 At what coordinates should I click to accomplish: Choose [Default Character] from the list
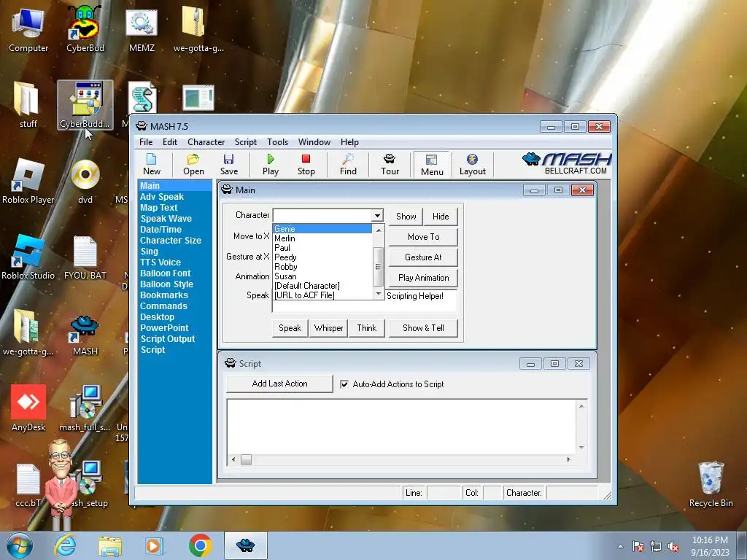click(x=322, y=286)
